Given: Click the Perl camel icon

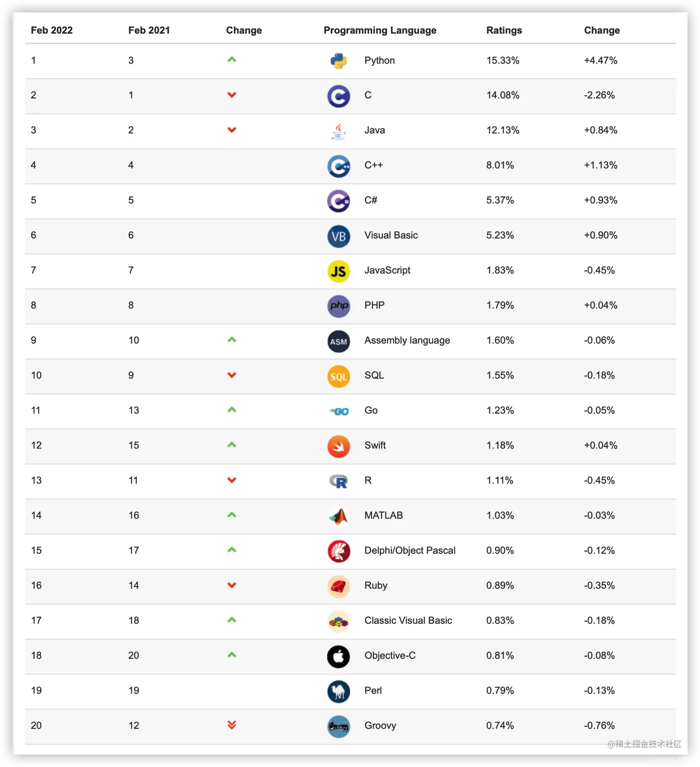Looking at the screenshot, I should [338, 692].
